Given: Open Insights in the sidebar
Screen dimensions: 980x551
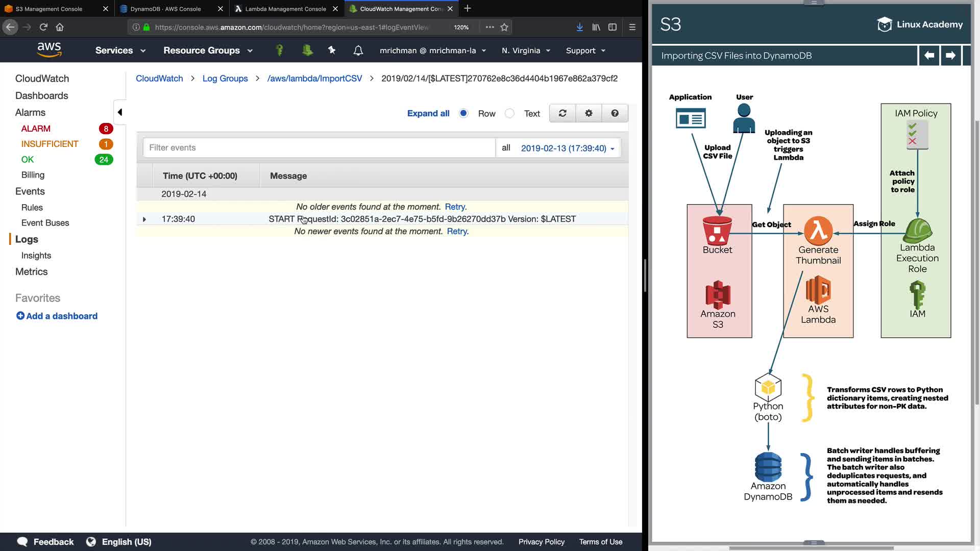Looking at the screenshot, I should click(36, 256).
